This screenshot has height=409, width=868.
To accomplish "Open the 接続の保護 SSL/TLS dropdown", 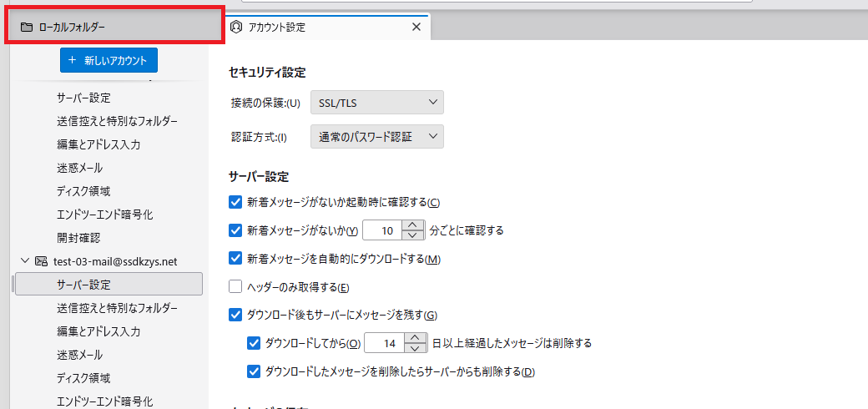I will pos(376,103).
